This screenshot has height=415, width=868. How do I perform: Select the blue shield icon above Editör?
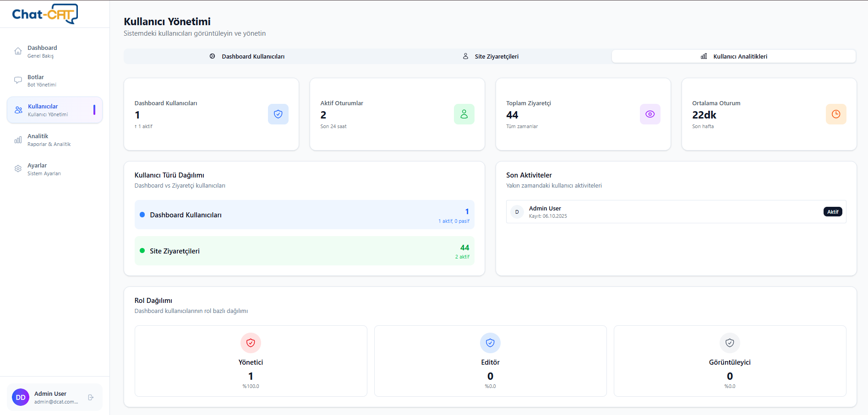click(x=490, y=342)
